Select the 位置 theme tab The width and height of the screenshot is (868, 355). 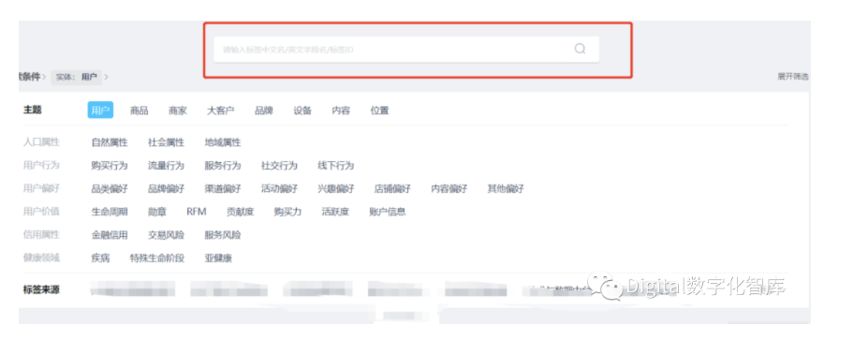379,111
